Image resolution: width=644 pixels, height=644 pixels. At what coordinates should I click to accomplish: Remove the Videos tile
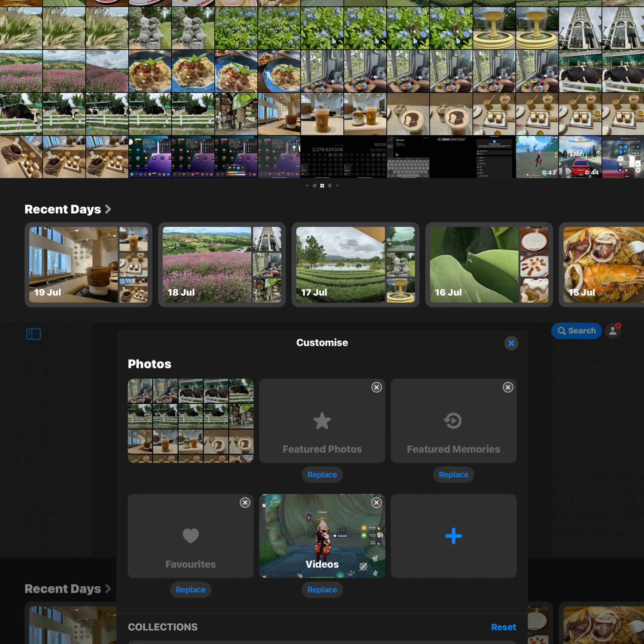click(376, 502)
